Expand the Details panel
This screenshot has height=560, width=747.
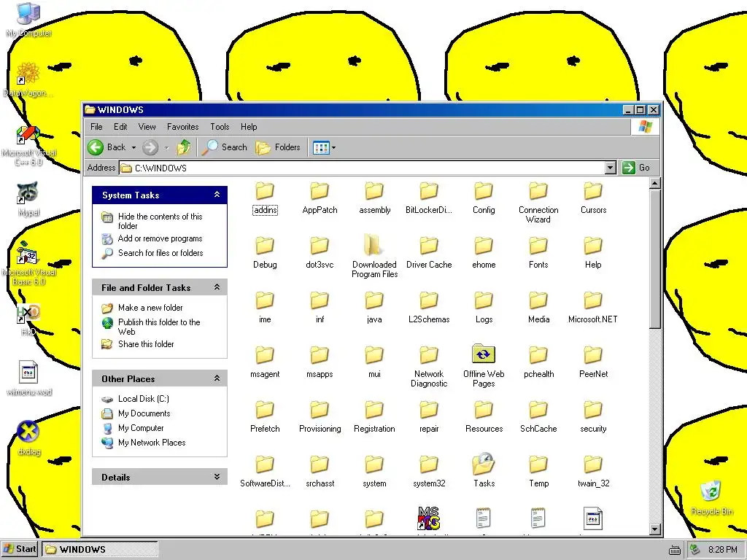click(x=217, y=477)
